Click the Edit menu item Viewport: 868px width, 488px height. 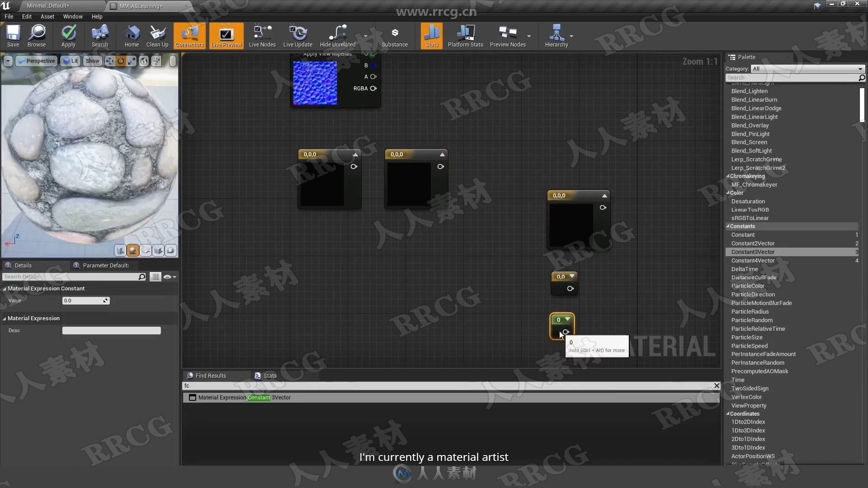coord(27,16)
